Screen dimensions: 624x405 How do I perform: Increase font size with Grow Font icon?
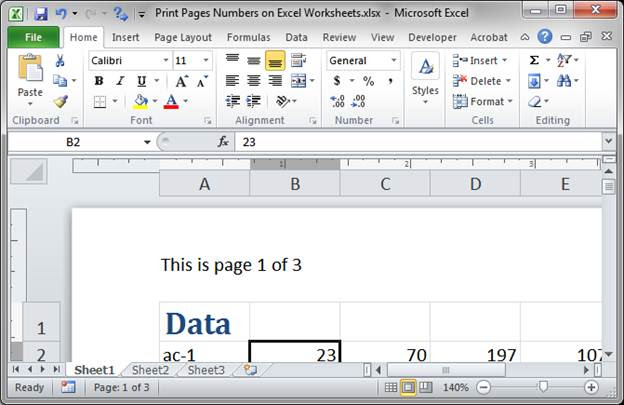point(181,82)
